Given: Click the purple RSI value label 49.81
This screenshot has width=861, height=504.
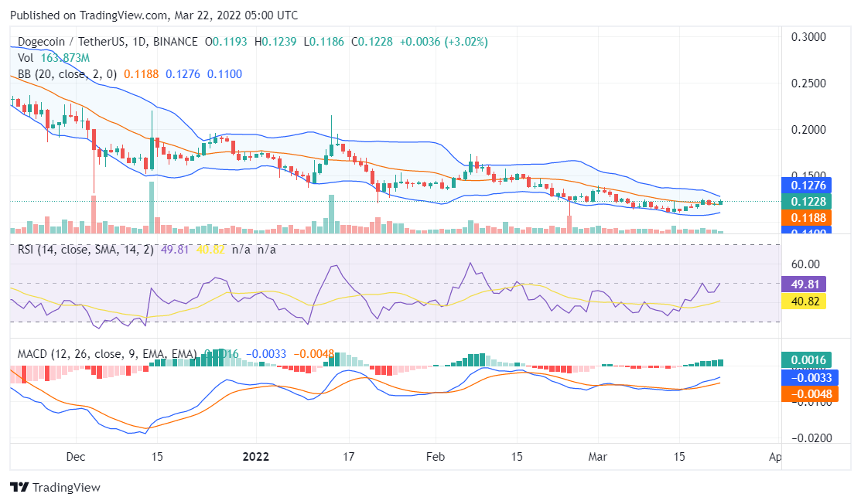Looking at the screenshot, I should tap(805, 284).
